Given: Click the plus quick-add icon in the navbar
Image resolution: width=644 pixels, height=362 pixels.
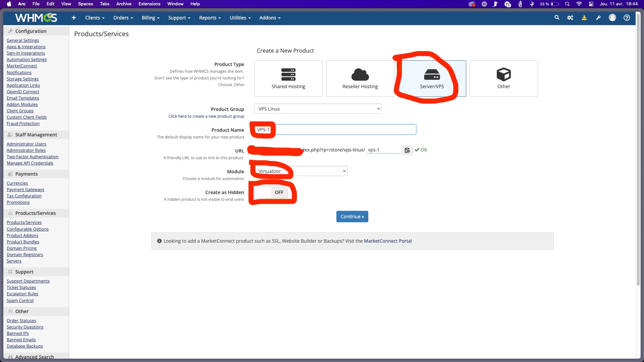Looking at the screenshot, I should point(74,18).
